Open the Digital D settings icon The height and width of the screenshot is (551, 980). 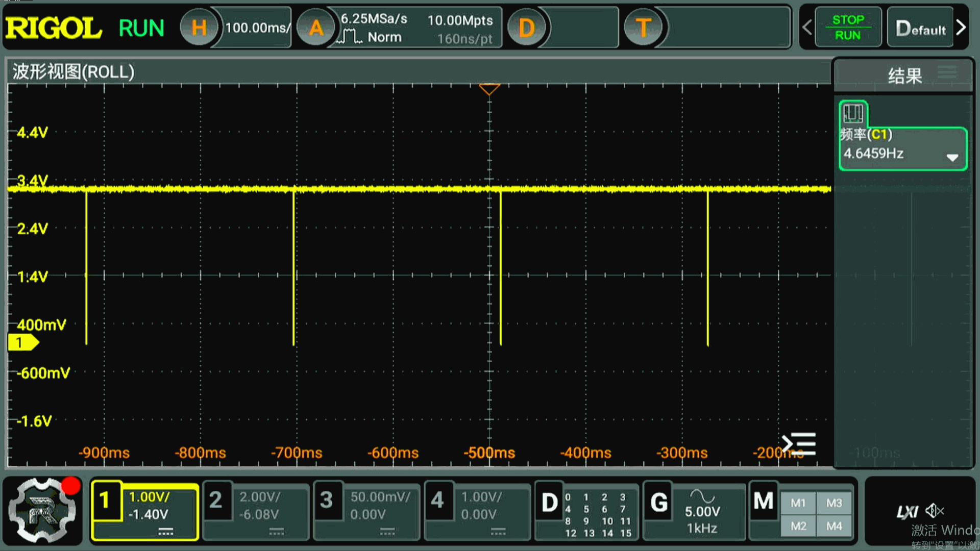527,28
